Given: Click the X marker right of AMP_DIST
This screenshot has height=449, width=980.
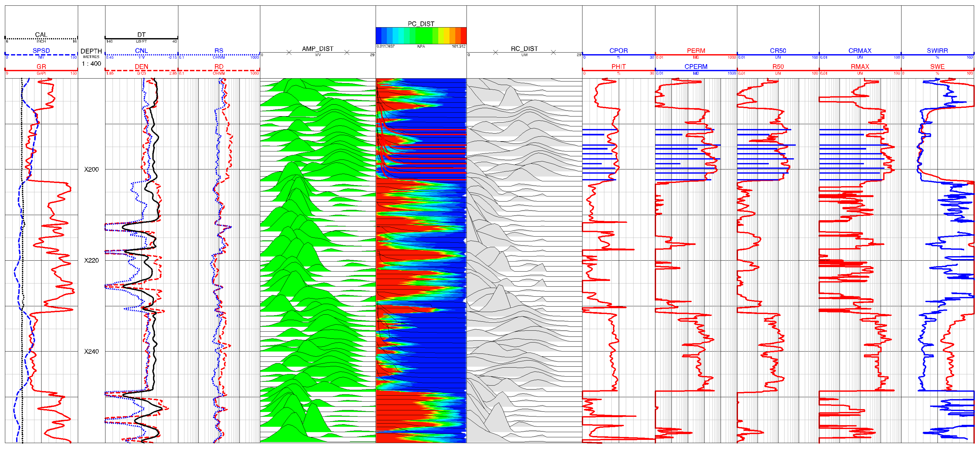Looking at the screenshot, I should 347,52.
